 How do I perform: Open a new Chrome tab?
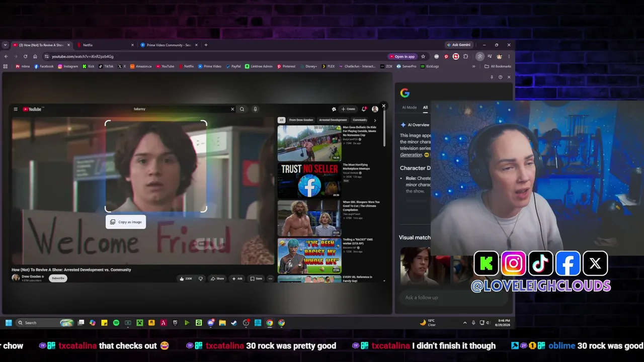206,45
